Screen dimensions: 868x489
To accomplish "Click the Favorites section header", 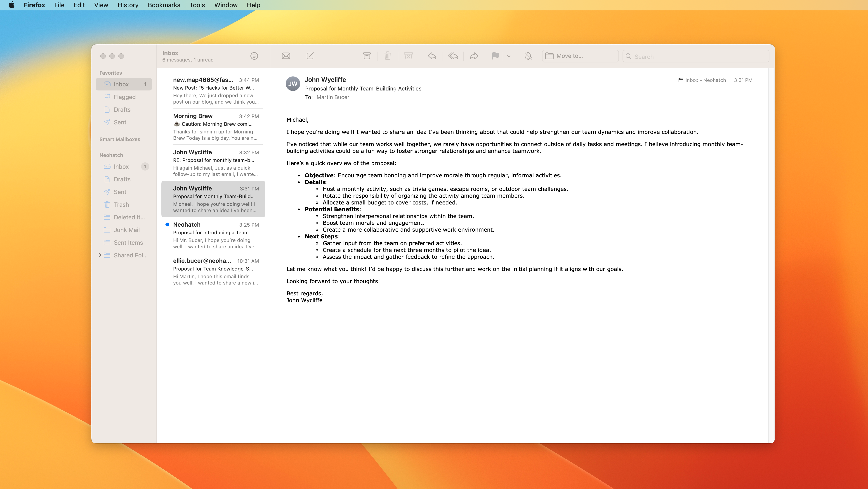I will coord(111,73).
